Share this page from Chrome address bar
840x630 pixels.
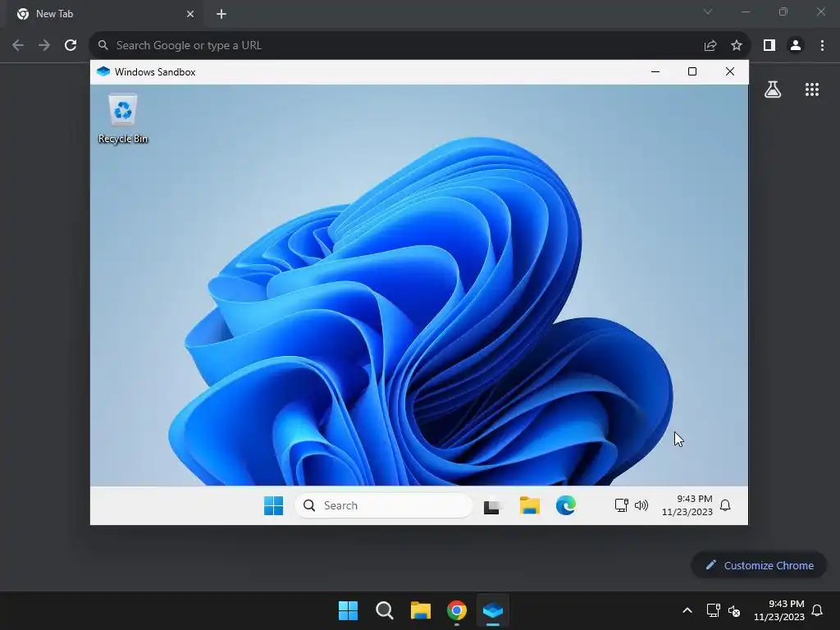tap(710, 46)
